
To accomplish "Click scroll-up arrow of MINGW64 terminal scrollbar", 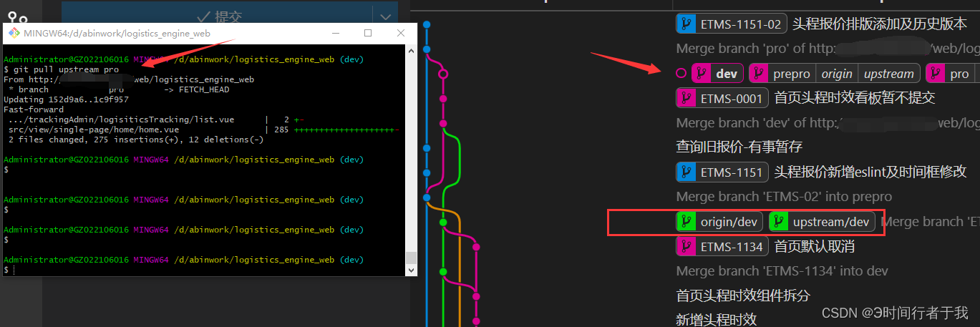I will (x=411, y=51).
